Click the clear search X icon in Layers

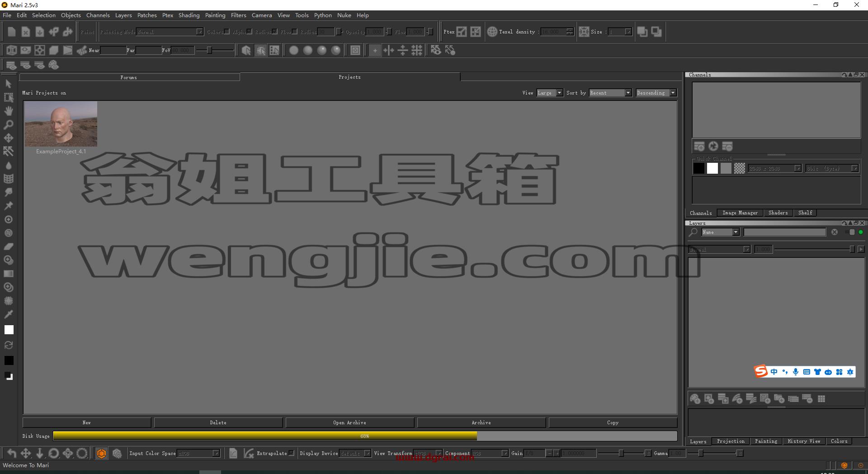pos(835,232)
